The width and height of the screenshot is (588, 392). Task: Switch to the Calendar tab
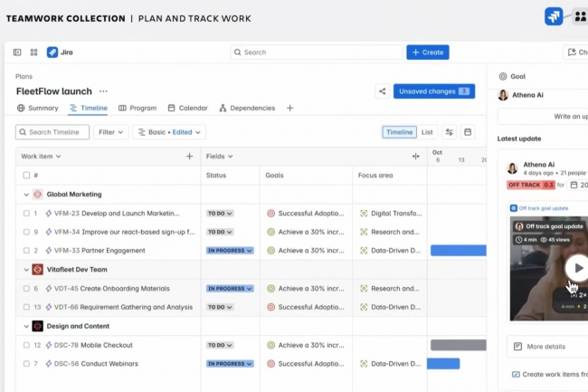click(x=186, y=109)
